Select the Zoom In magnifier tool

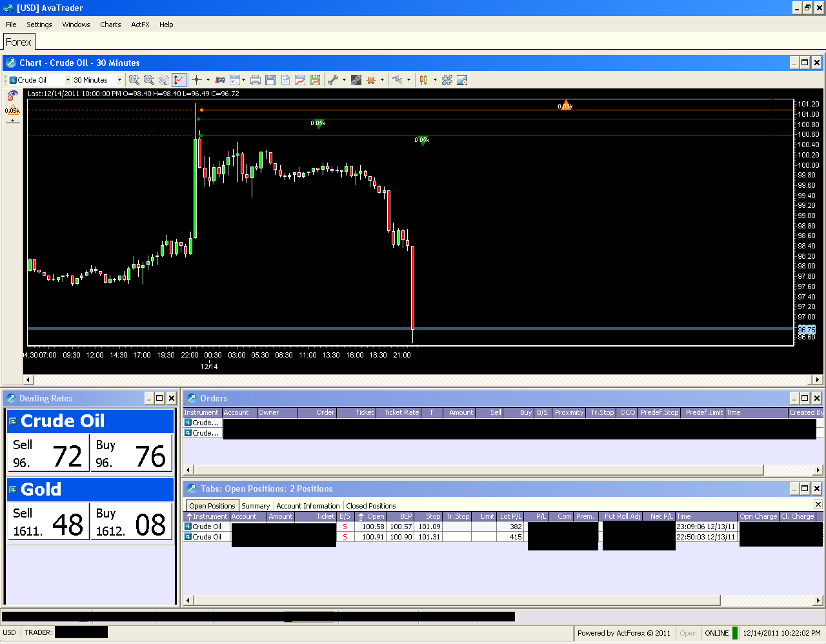click(134, 80)
